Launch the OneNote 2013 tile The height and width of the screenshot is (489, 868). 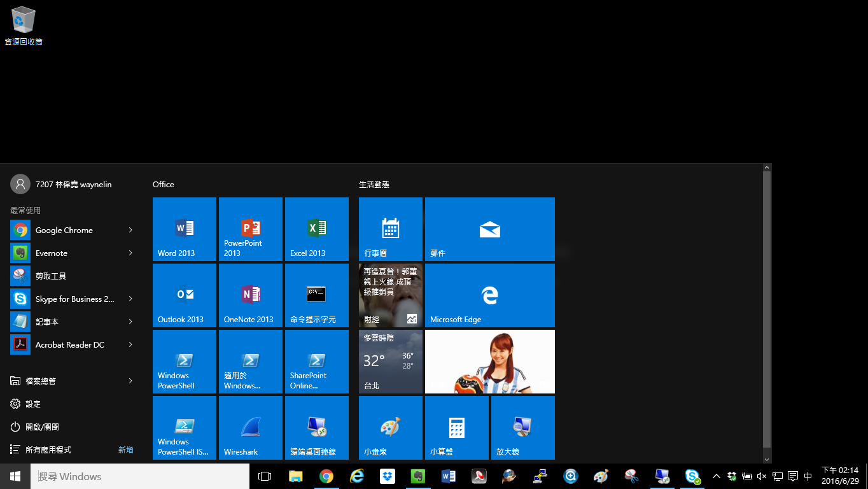click(251, 295)
